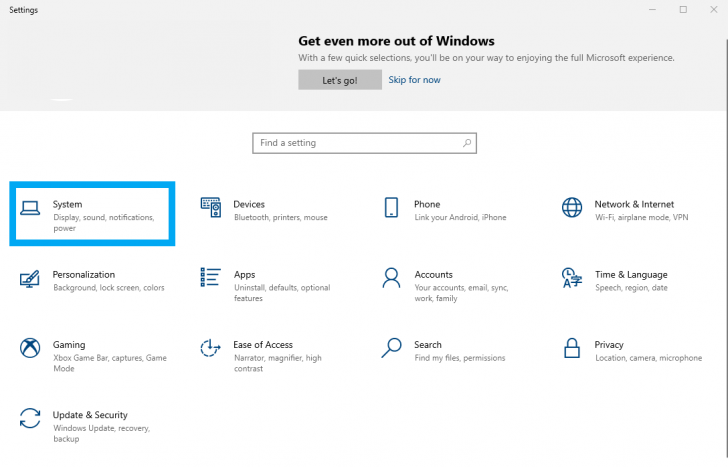Open the Update & Security arrows icon

pos(30,418)
